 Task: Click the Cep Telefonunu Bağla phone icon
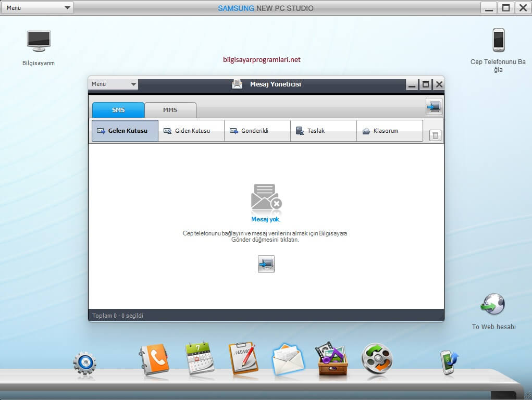pos(499,40)
